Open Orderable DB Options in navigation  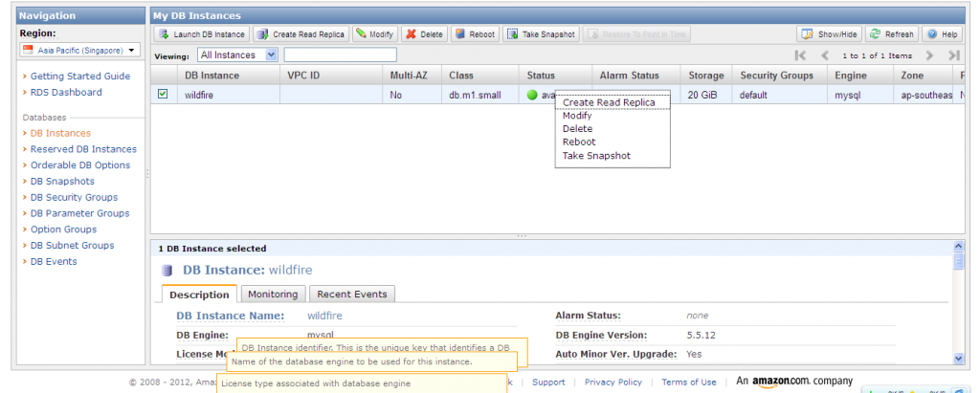80,165
